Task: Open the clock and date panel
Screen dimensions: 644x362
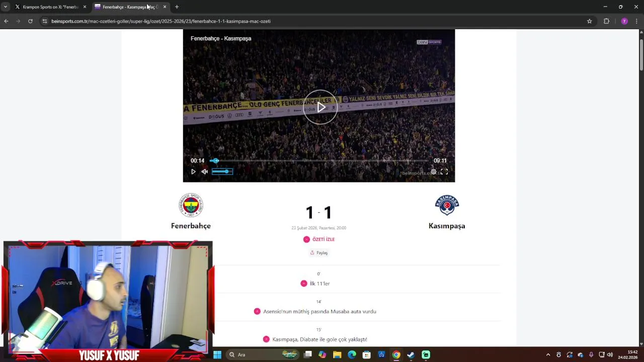Action: 628,354
